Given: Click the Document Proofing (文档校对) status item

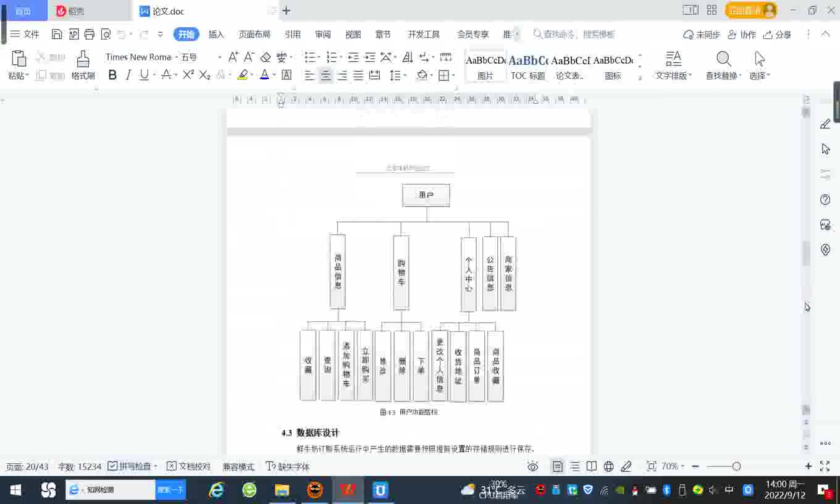Looking at the screenshot, I should (189, 466).
